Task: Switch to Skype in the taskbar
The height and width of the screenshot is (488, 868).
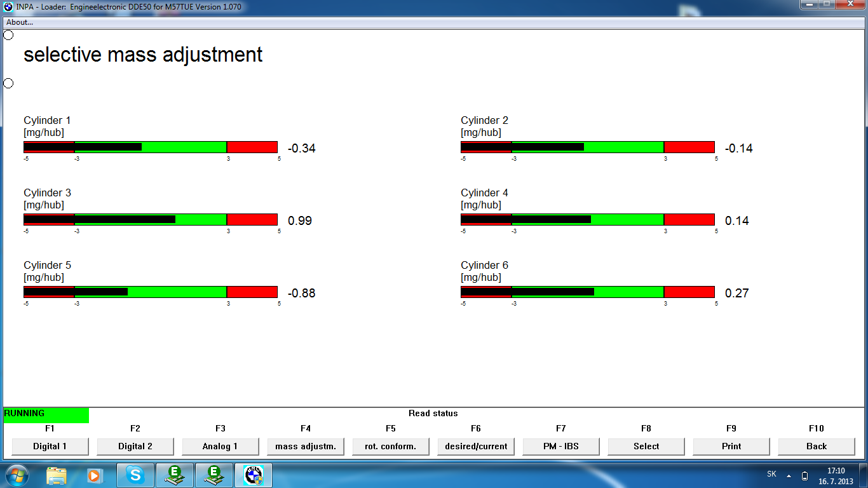Action: 135,475
